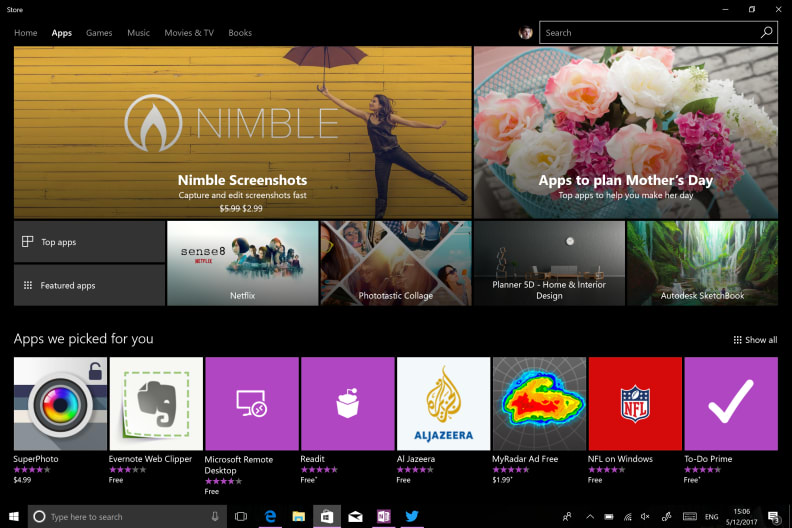Click the SuperPhoto app name
Screen dimensions: 792x528
[36, 459]
